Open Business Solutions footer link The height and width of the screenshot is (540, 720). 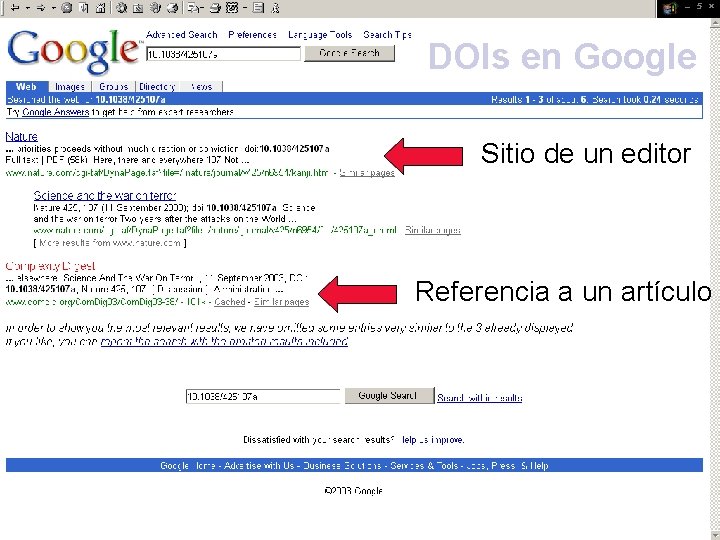point(342,466)
